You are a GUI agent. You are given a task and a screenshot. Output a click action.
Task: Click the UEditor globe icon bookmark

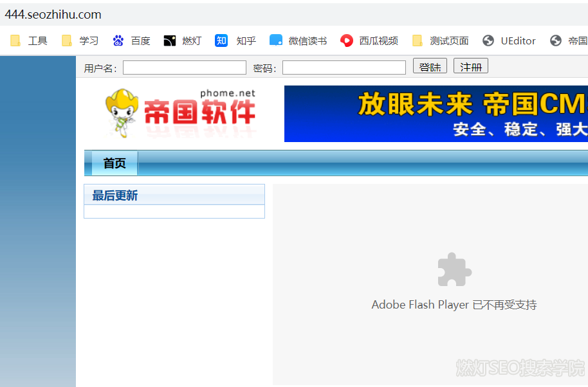[488, 40]
